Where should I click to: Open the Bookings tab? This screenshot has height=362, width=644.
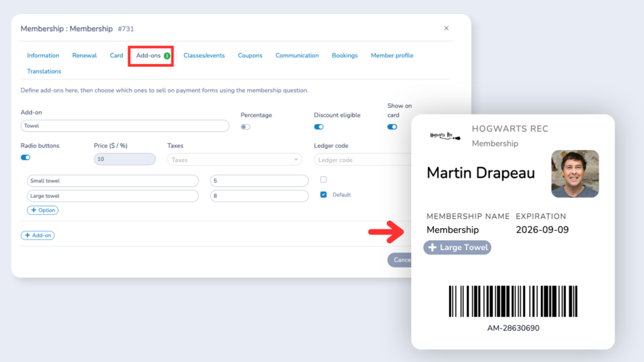click(345, 55)
